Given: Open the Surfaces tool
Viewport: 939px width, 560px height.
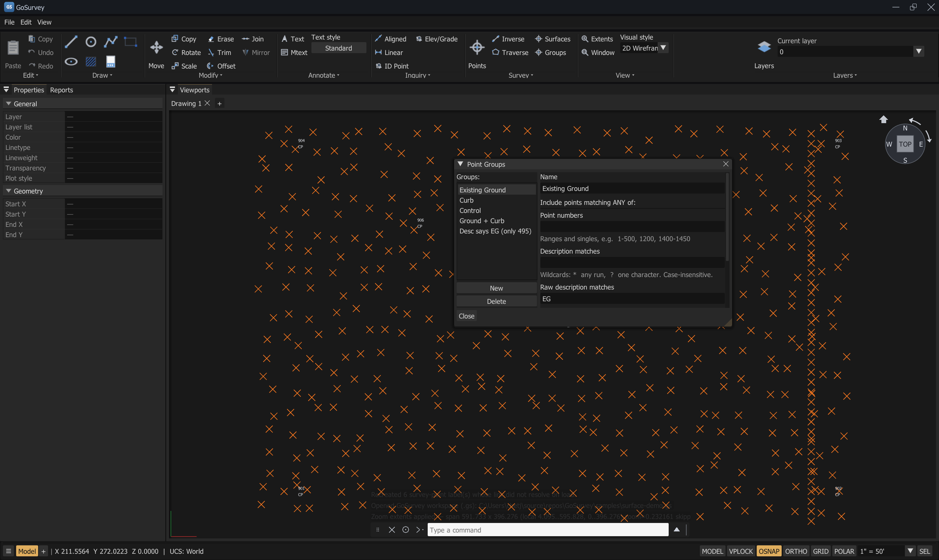Looking at the screenshot, I should (553, 39).
